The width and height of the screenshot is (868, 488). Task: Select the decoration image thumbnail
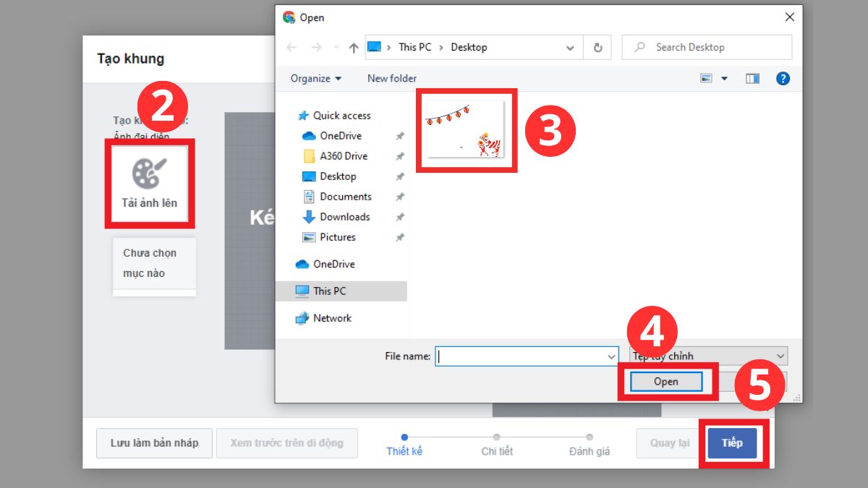[x=466, y=130]
